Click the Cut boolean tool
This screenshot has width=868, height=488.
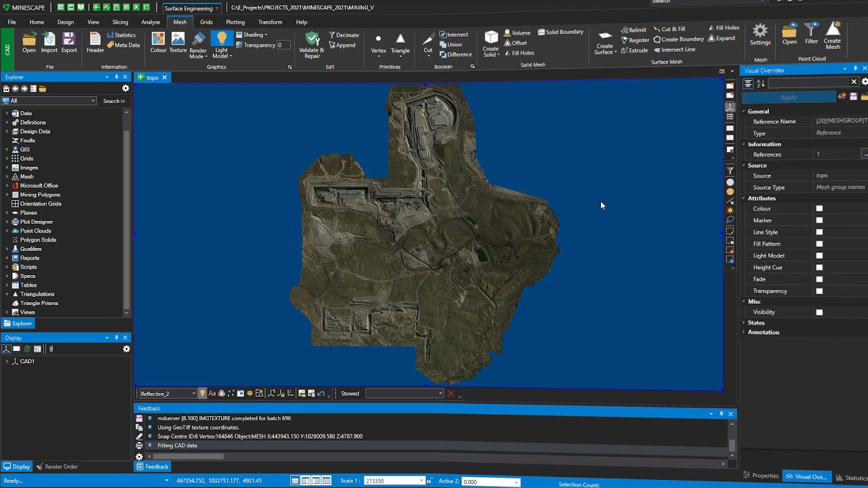(428, 43)
